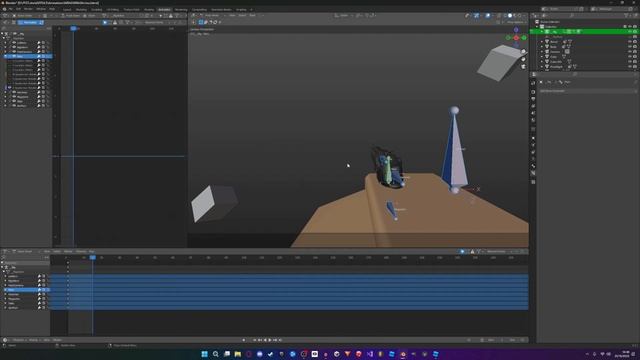This screenshot has height=360, width=640.
Task: Switch to solid viewport shading icon
Action: coord(510,16)
